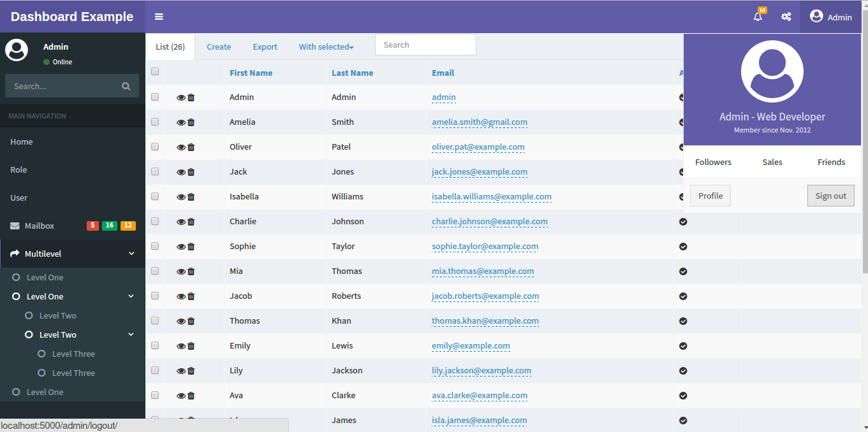
Task: Check the select-all checkbox in the table header
Action: (154, 71)
